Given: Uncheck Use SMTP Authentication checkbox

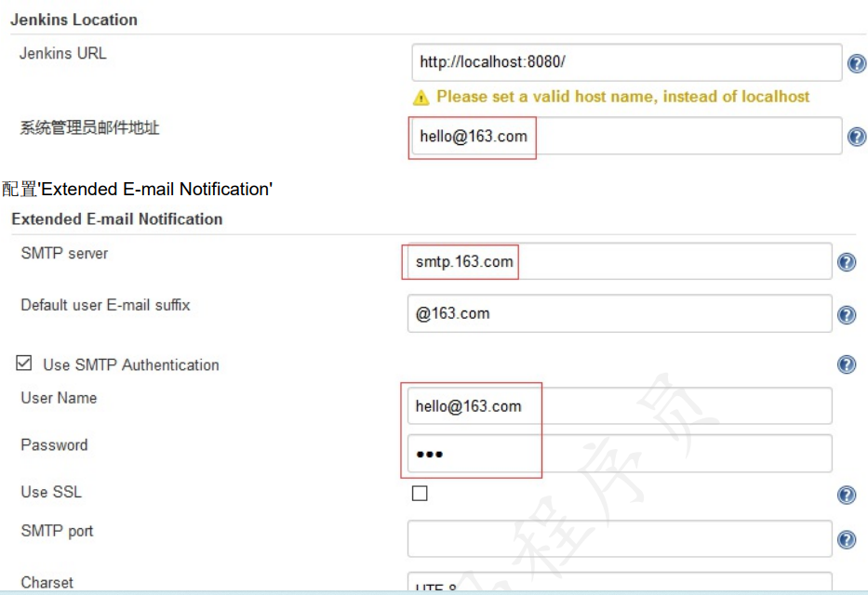Looking at the screenshot, I should [24, 364].
